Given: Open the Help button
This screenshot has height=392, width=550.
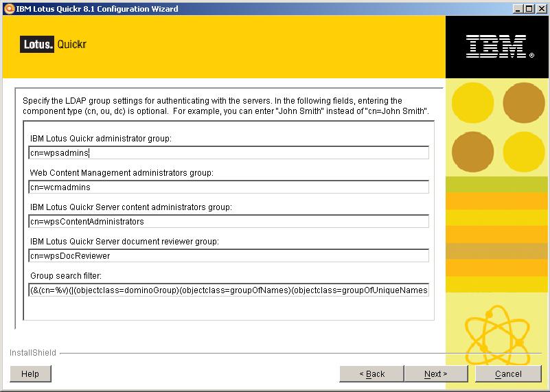Looking at the screenshot, I should click(30, 373).
